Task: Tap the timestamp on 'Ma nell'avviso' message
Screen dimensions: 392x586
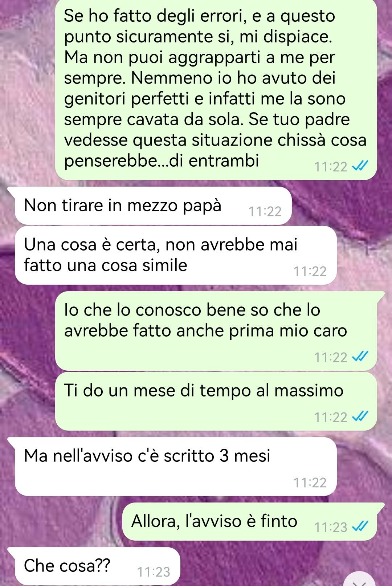Action: click(x=310, y=483)
